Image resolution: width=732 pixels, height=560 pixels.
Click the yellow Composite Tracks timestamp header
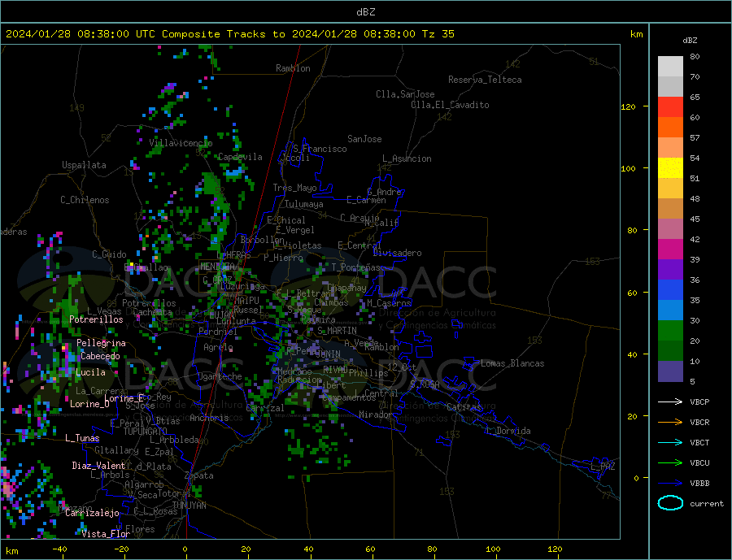click(x=229, y=33)
